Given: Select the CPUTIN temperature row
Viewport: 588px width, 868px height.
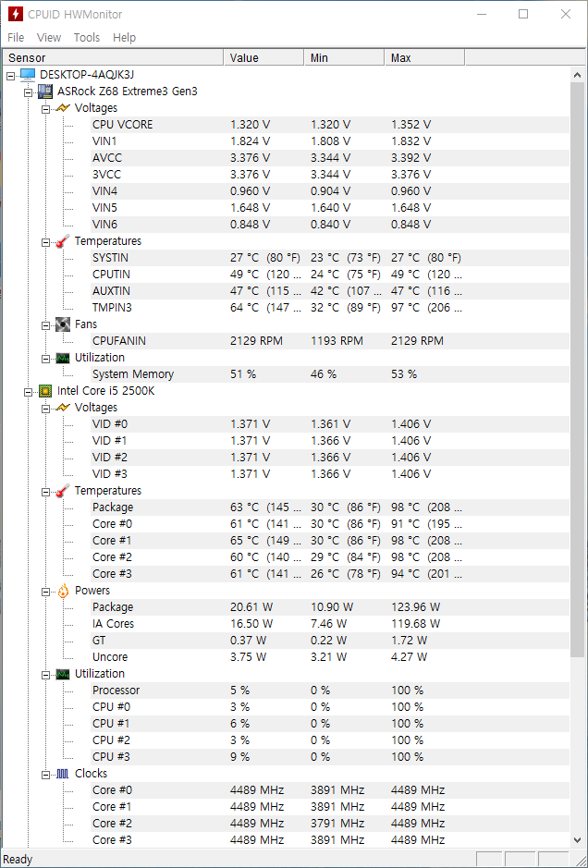Looking at the screenshot, I should click(330, 274).
